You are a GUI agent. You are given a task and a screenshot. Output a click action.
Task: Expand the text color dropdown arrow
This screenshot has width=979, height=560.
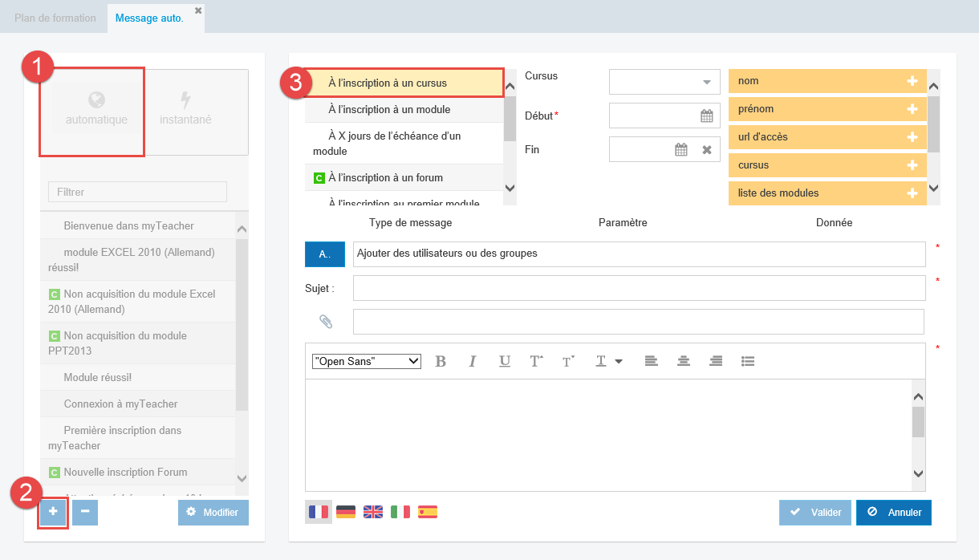click(x=619, y=362)
